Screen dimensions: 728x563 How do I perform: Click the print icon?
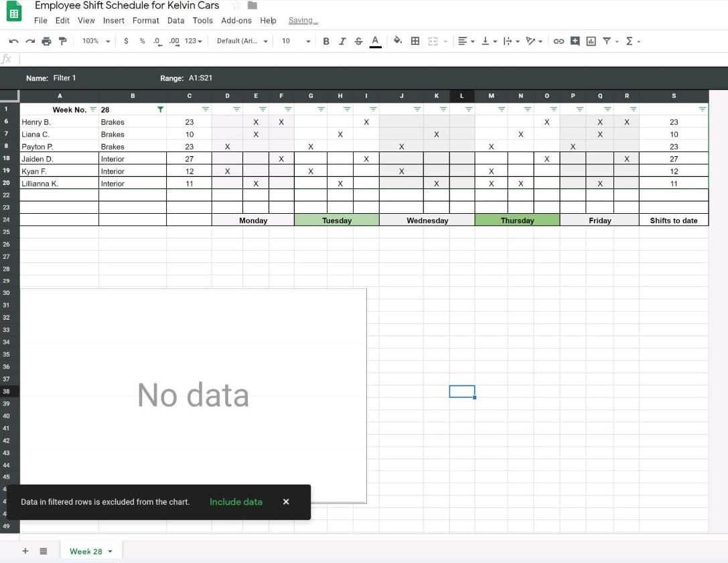[46, 41]
